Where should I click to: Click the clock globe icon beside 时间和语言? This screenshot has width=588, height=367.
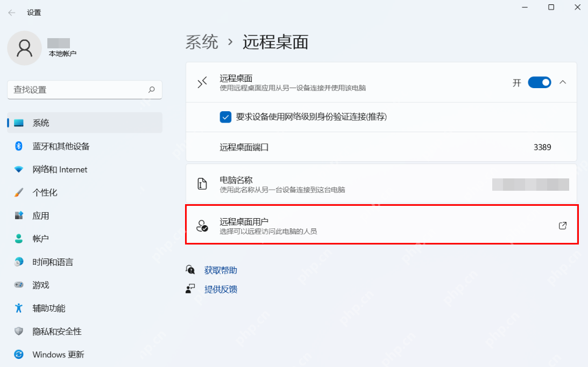(x=19, y=262)
